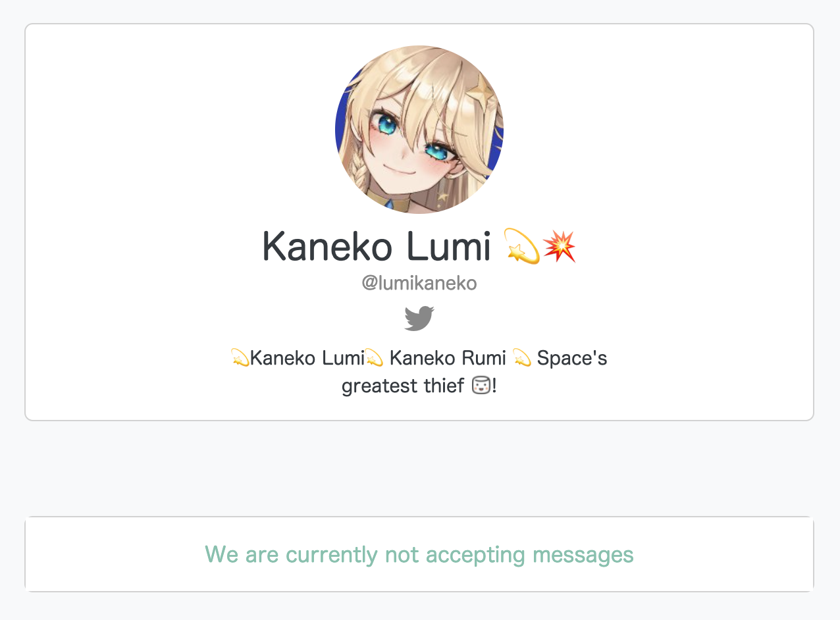Click the word Space's in the bio

(x=572, y=359)
